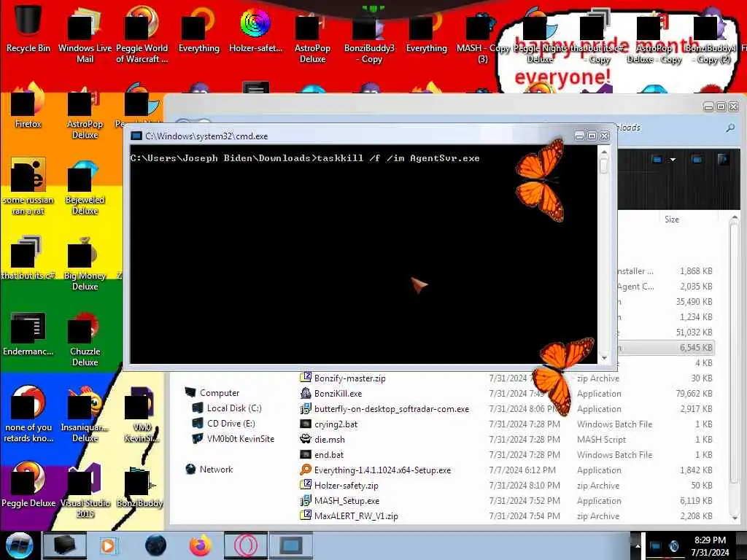Select the Big Money Deluxe desktop icon

(x=85, y=263)
